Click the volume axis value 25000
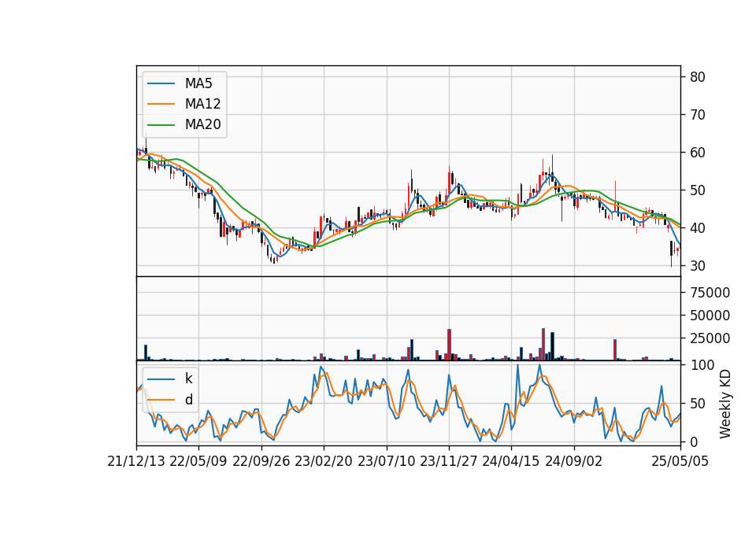Image resolution: width=756 pixels, height=543 pixels. (x=710, y=338)
